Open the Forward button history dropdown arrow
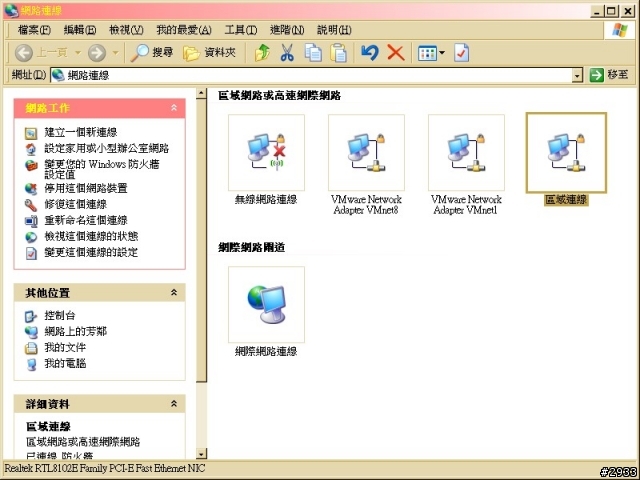This screenshot has height=480, width=640. point(115,53)
